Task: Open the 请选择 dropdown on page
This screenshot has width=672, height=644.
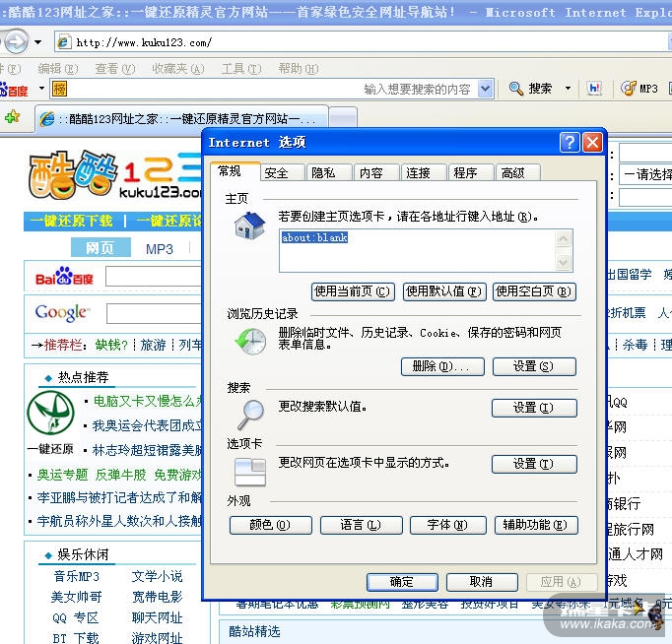Action: (645, 174)
